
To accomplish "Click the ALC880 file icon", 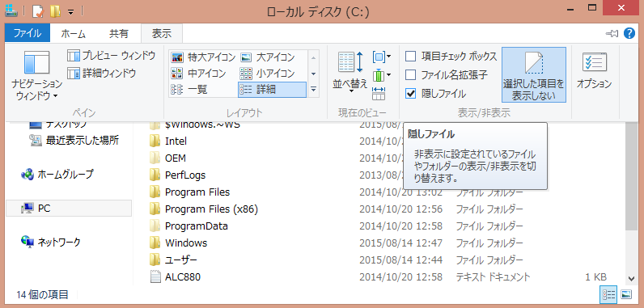I will (155, 277).
